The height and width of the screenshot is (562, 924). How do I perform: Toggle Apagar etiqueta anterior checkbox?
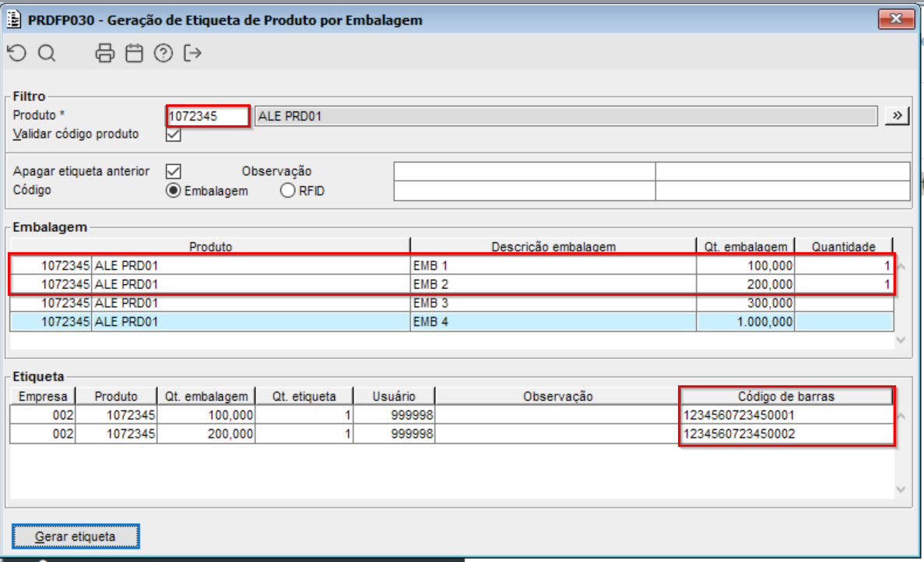coord(174,171)
